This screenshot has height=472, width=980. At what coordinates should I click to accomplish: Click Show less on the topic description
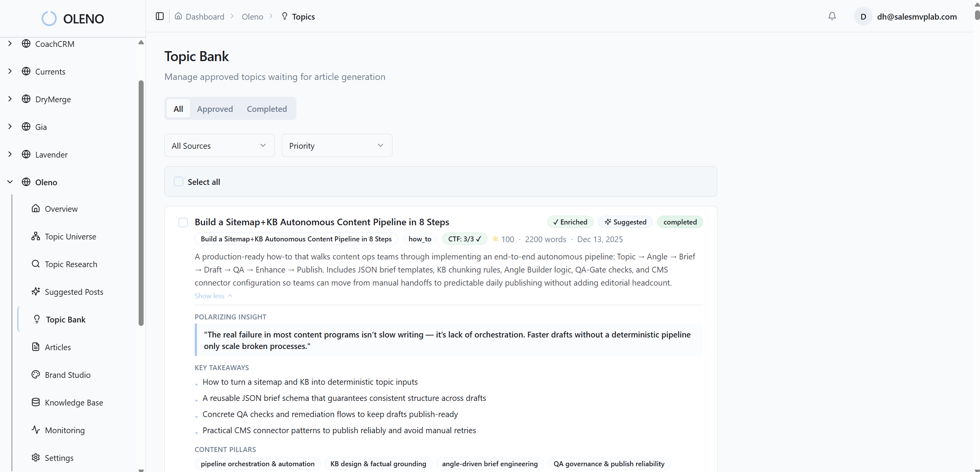click(213, 296)
